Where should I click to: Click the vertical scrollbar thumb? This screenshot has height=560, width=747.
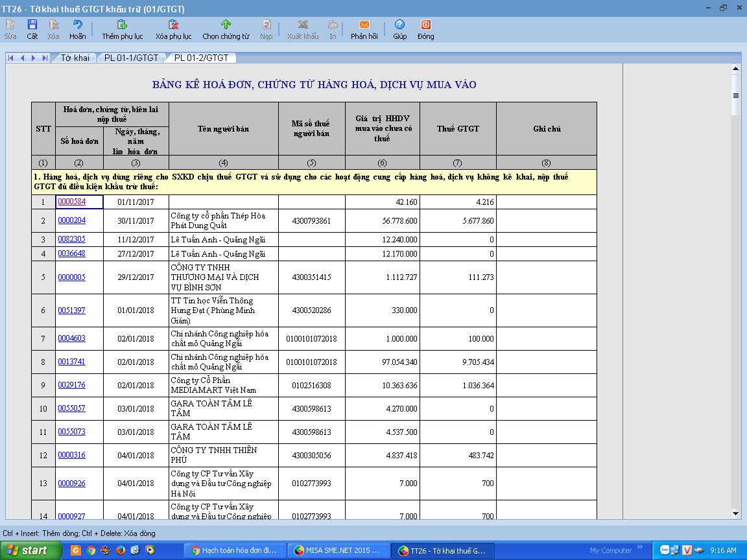point(735,95)
